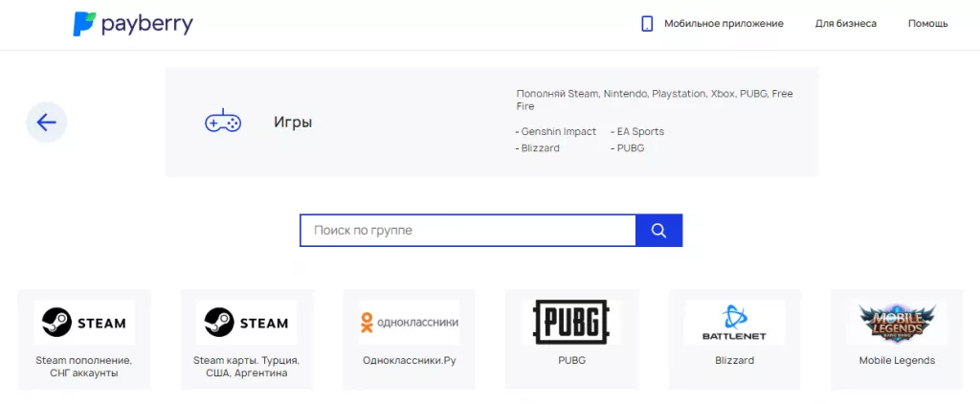
Task: Select the Odnoklassniki logo
Action: point(409,323)
